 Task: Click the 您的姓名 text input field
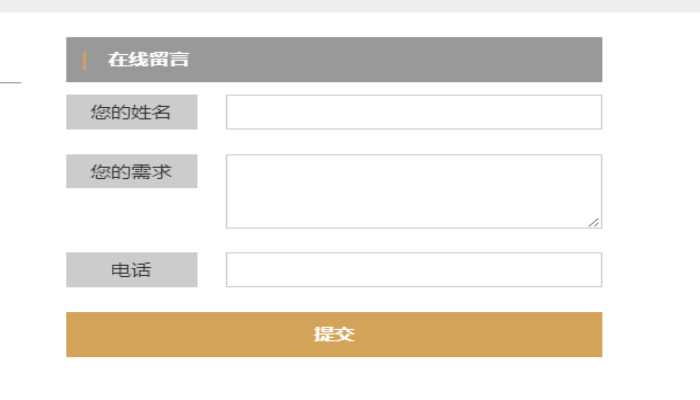[x=413, y=112]
